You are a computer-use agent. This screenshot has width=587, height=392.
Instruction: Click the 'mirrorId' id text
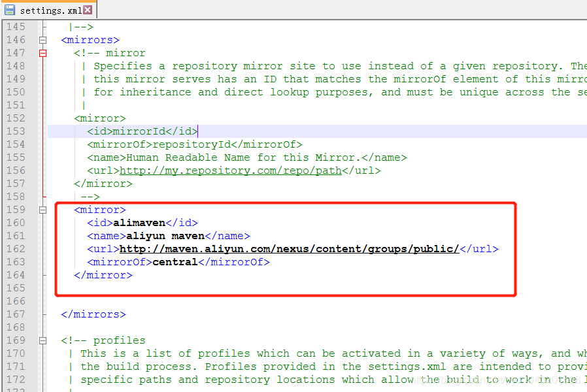(x=139, y=131)
